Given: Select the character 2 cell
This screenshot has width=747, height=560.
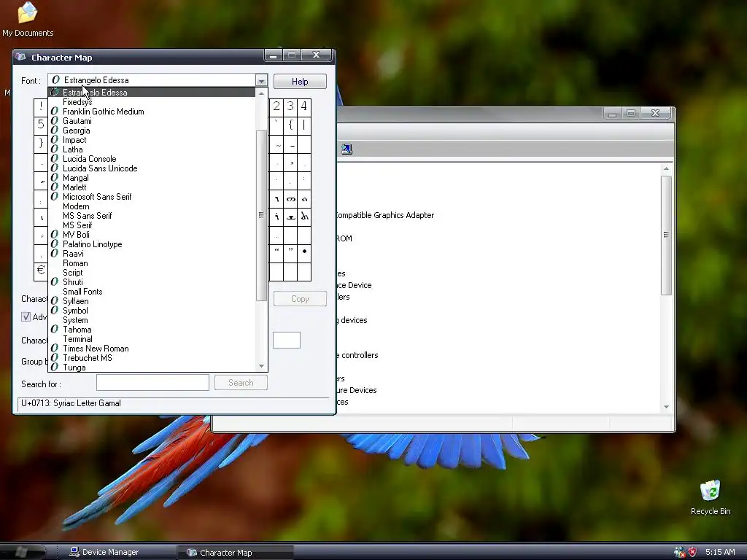Looking at the screenshot, I should (x=276, y=106).
